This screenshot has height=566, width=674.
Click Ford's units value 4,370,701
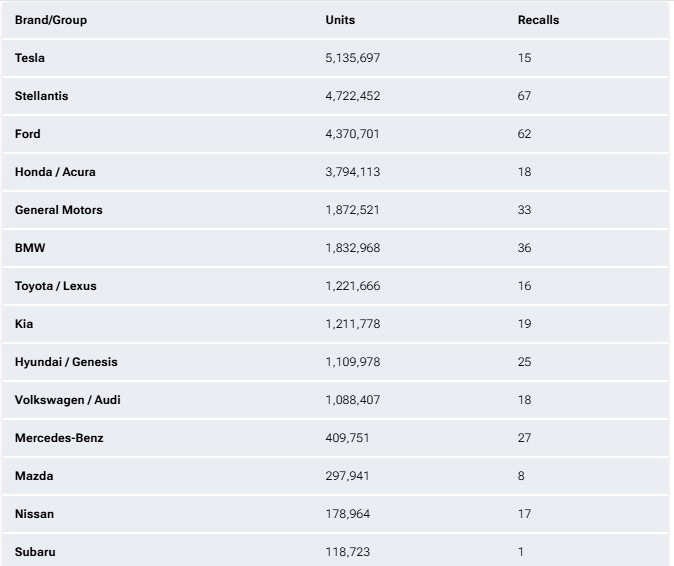point(352,134)
